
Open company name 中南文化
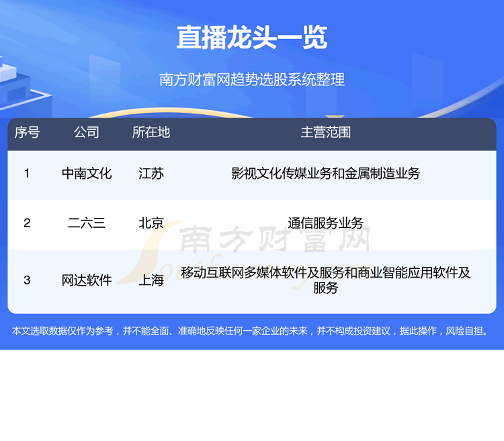tap(87, 173)
